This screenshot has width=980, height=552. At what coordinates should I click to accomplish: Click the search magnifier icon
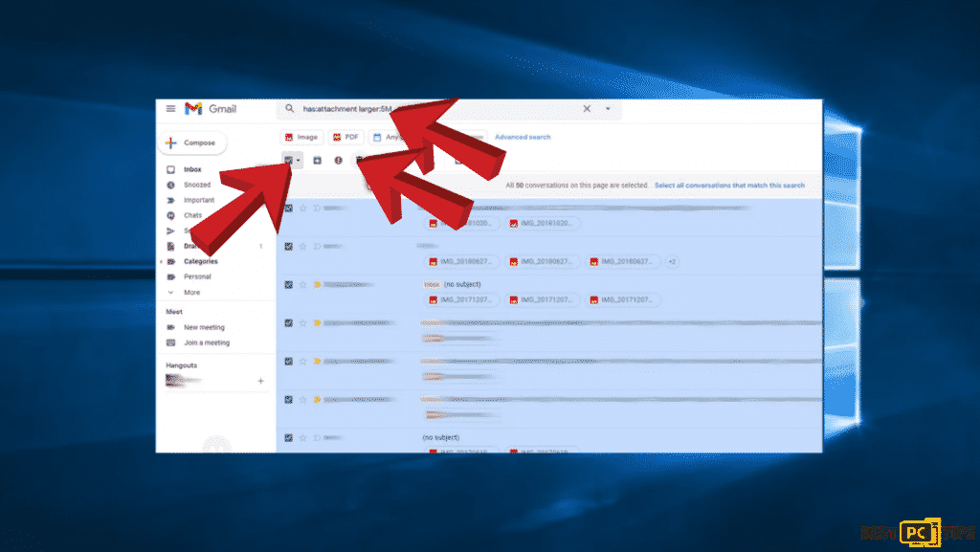289,109
